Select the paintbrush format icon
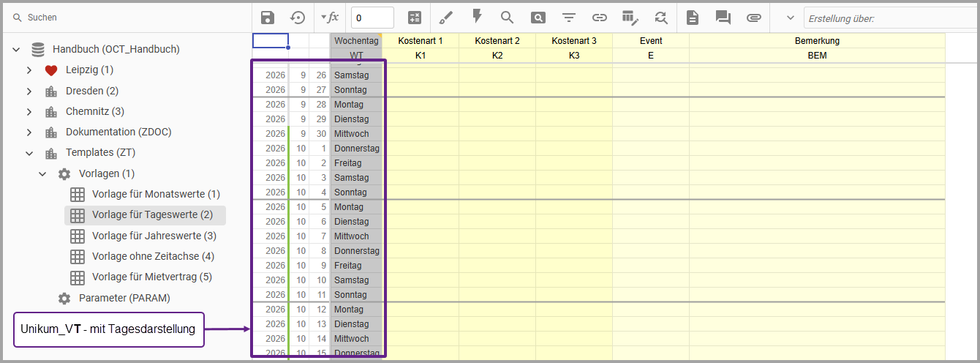Image resolution: width=980 pixels, height=363 pixels. 446,18
